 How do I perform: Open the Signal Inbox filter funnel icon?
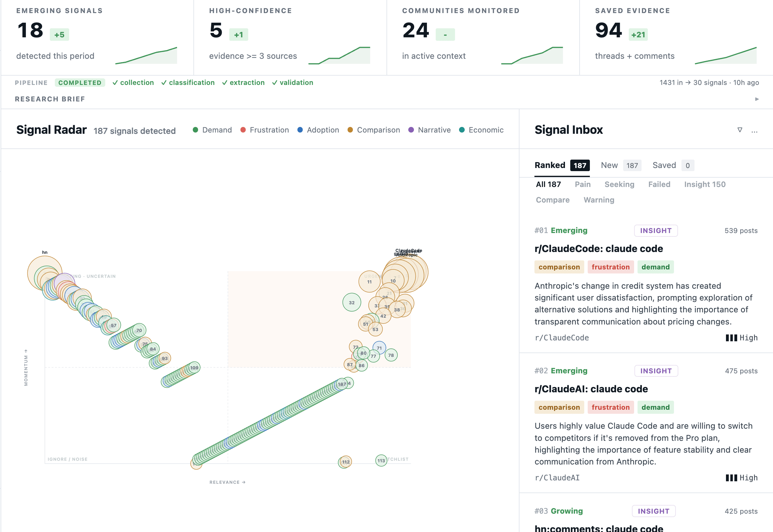coord(740,130)
